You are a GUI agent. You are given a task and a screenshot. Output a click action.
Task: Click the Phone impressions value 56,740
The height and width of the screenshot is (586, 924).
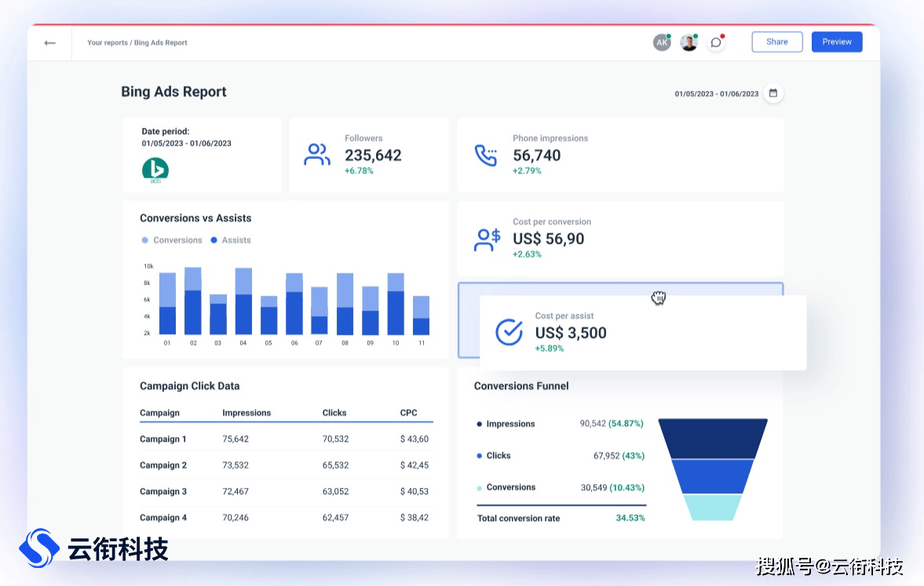point(537,155)
